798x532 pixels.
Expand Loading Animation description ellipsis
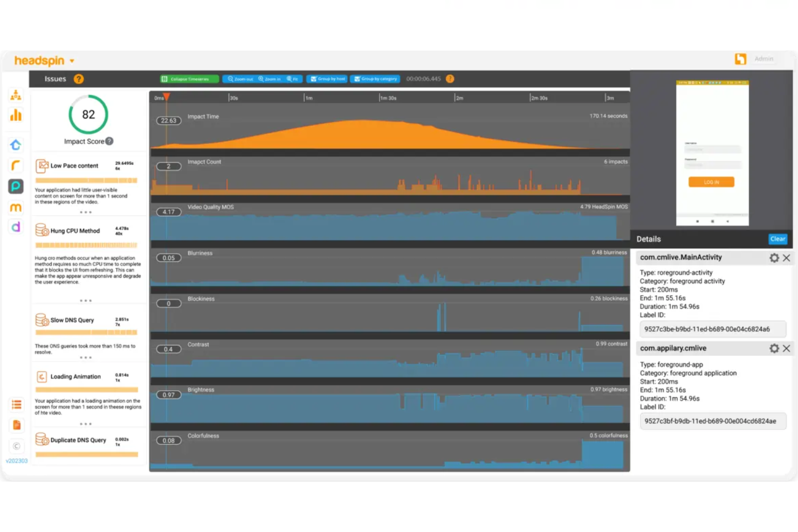coord(86,424)
